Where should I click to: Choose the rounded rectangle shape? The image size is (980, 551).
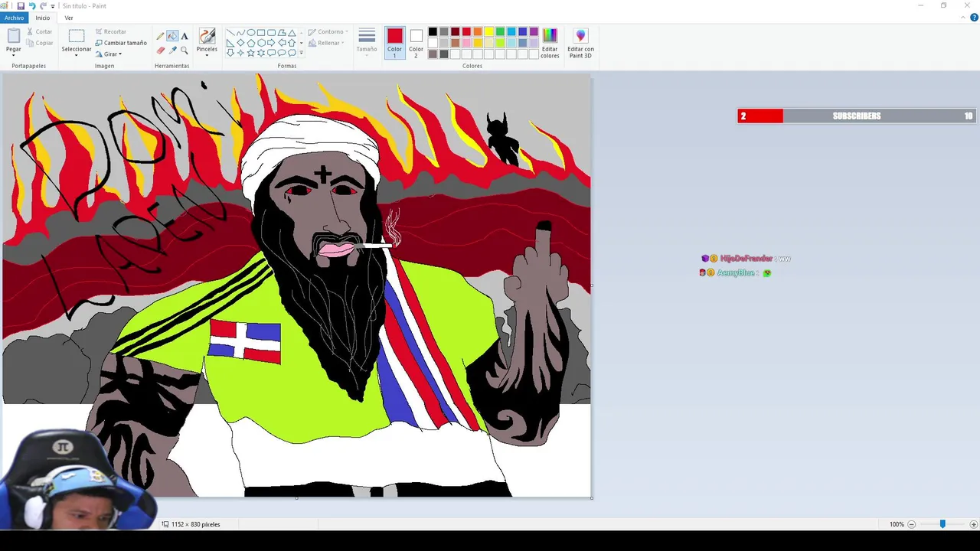pos(271,33)
